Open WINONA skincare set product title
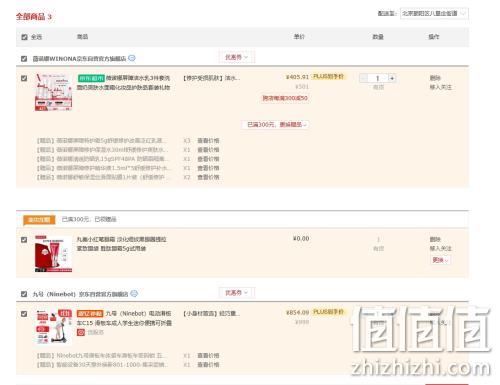This screenshot has height=385, width=500. pyautogui.click(x=124, y=83)
